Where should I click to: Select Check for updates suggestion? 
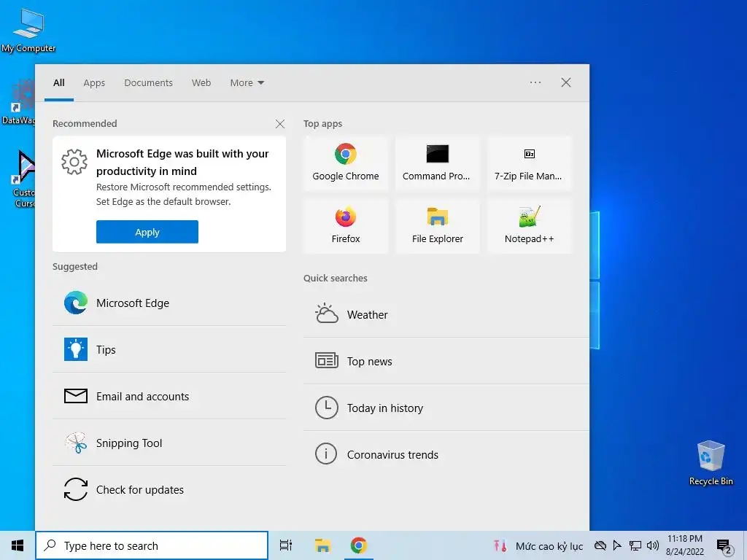(x=169, y=489)
